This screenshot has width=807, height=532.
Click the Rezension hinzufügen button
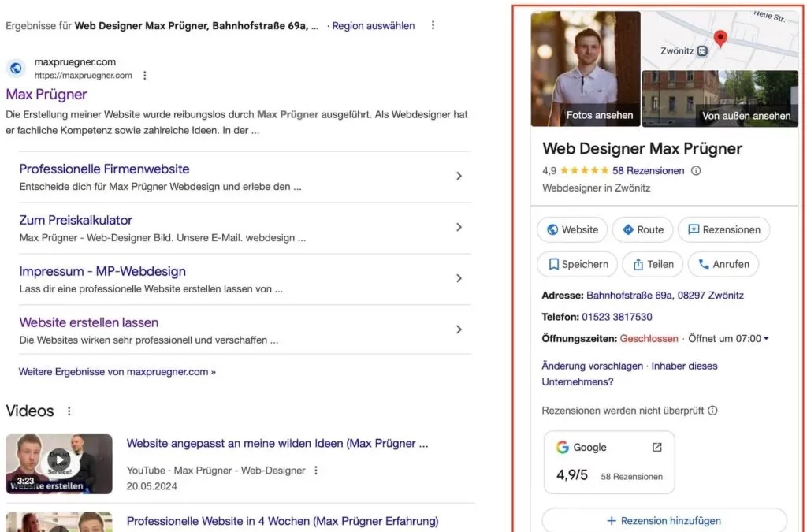tap(664, 520)
